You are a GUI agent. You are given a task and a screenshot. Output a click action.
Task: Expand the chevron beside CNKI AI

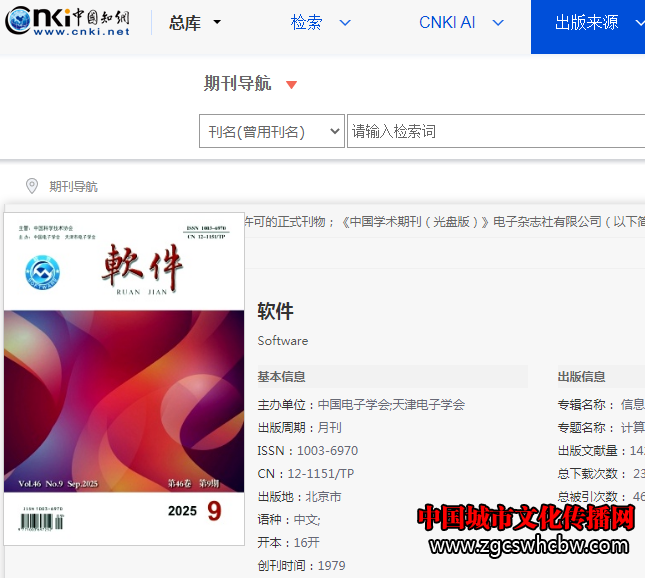click(x=498, y=23)
